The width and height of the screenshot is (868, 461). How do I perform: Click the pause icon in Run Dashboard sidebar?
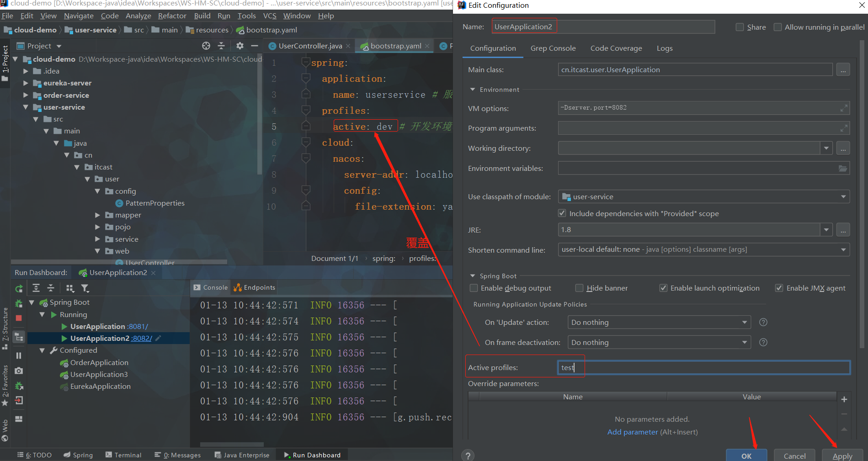[19, 355]
